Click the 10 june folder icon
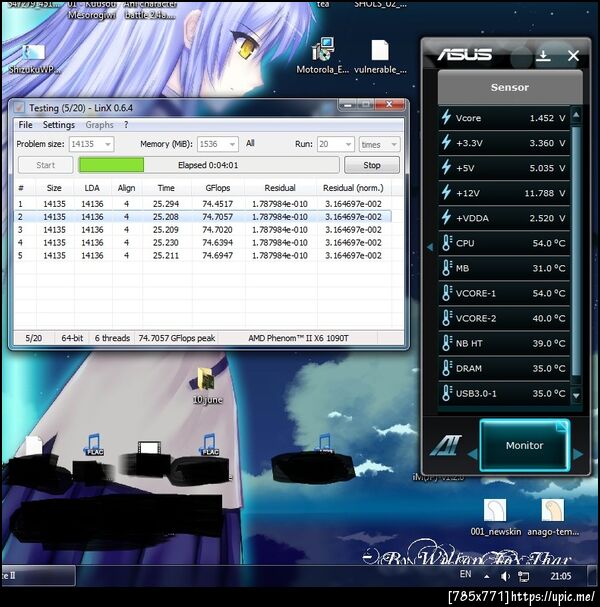600x607 pixels. (x=207, y=384)
